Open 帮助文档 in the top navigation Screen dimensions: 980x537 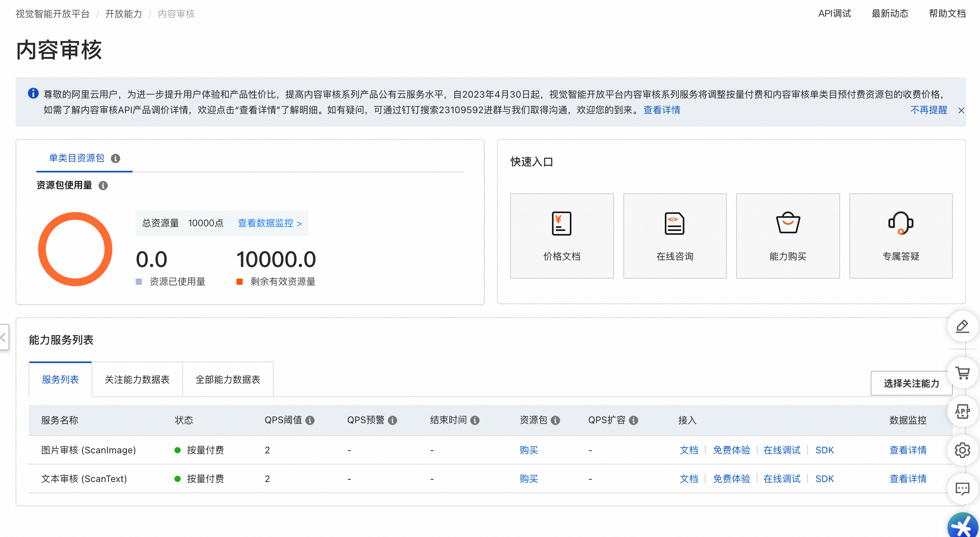(x=947, y=14)
